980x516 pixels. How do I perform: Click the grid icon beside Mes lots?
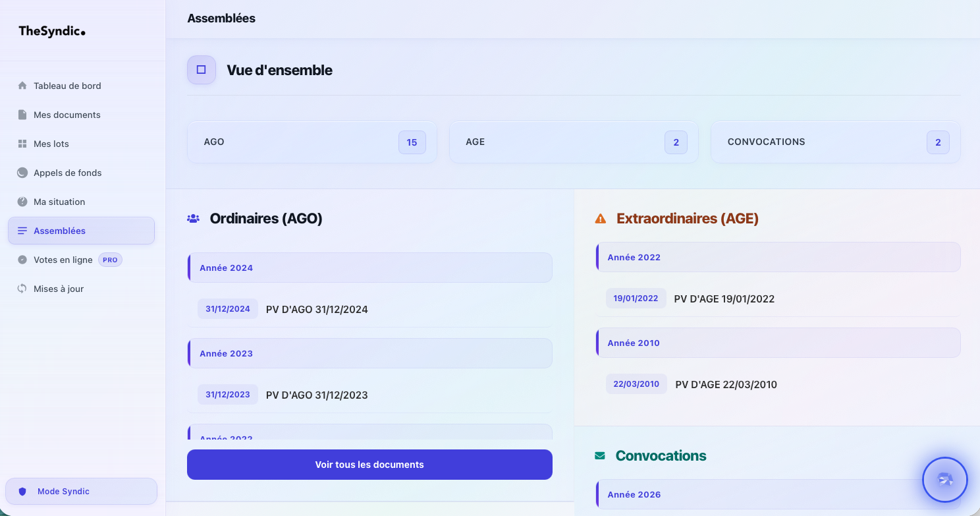coord(22,144)
